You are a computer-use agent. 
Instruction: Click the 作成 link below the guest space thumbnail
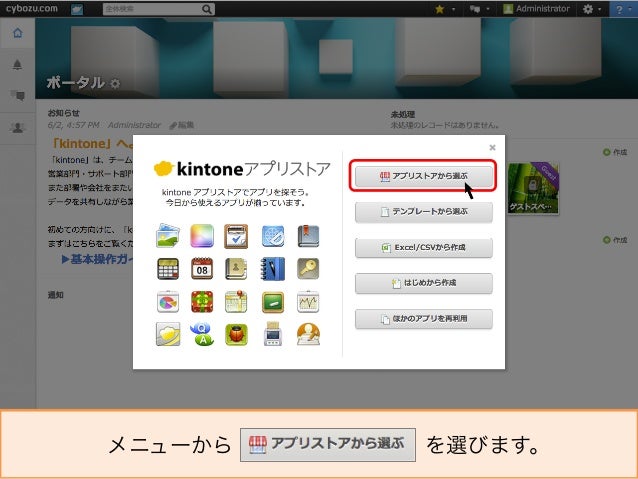click(x=615, y=240)
